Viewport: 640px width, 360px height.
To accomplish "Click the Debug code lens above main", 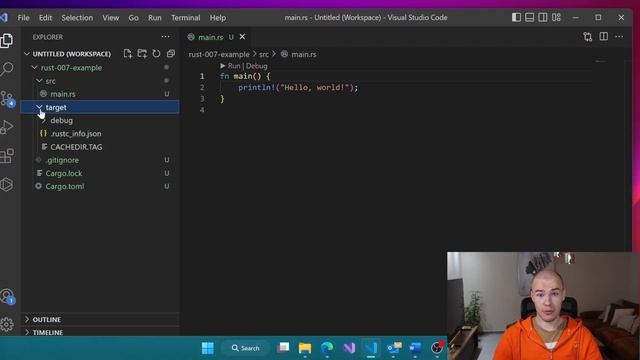I will [x=256, y=66].
